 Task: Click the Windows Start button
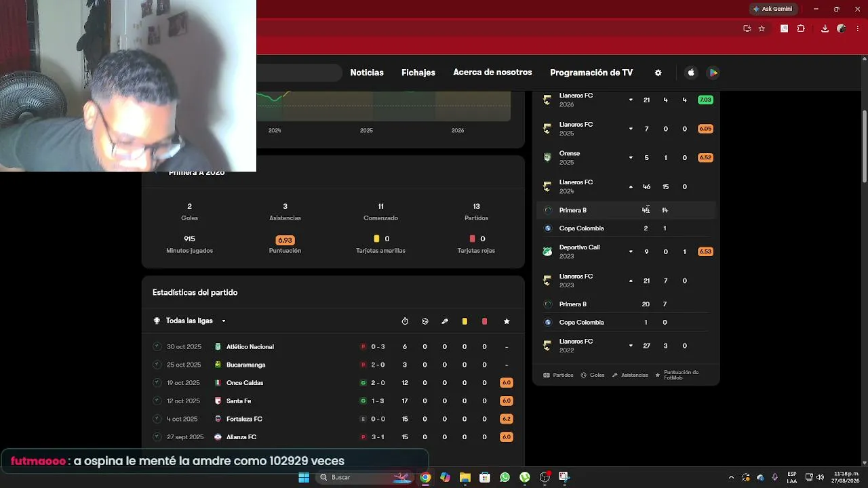304,477
